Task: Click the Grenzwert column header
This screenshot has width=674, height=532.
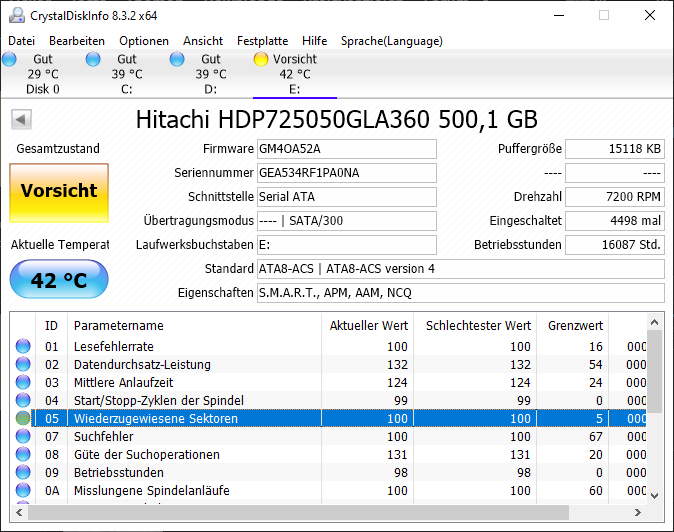Action: coord(573,326)
